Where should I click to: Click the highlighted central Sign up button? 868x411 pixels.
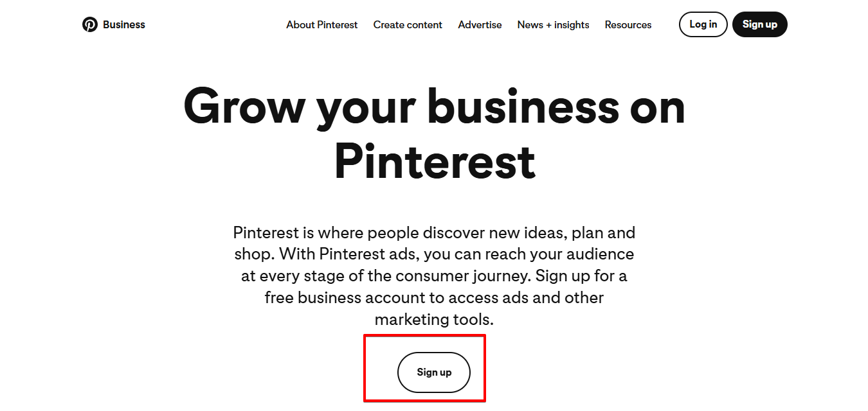434,371
